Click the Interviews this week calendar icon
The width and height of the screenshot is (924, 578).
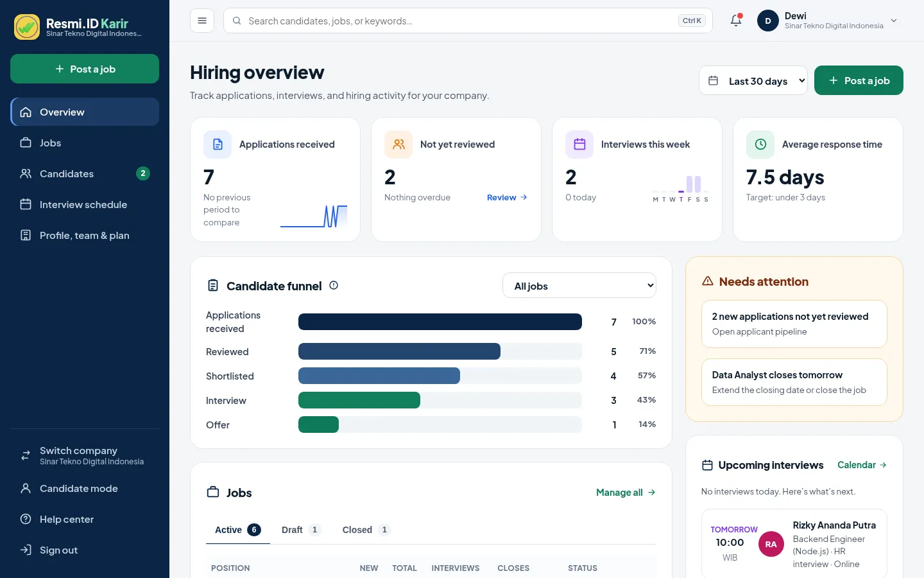[579, 144]
